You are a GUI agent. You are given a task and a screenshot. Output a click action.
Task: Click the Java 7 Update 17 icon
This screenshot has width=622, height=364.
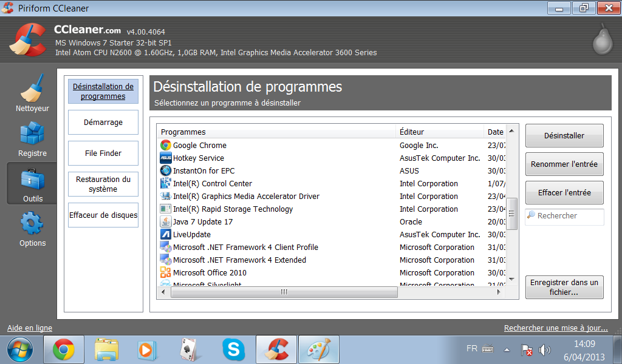pos(165,221)
